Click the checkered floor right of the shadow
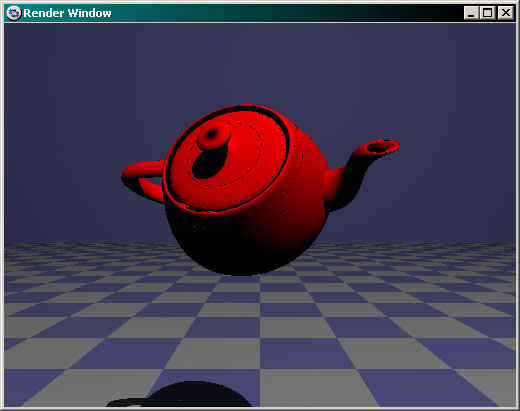 click(x=367, y=383)
